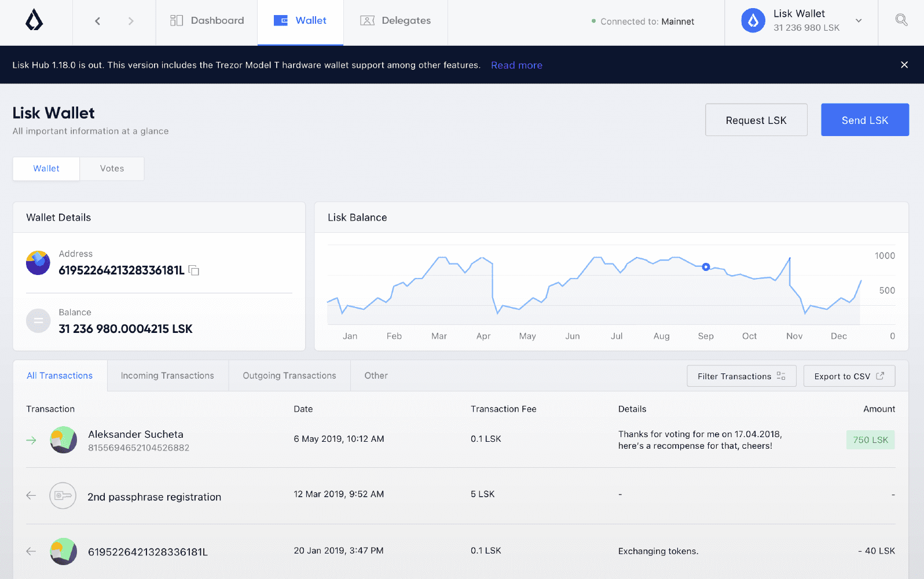
Task: Click Aleksander Sucheta's avatar
Action: (x=64, y=440)
